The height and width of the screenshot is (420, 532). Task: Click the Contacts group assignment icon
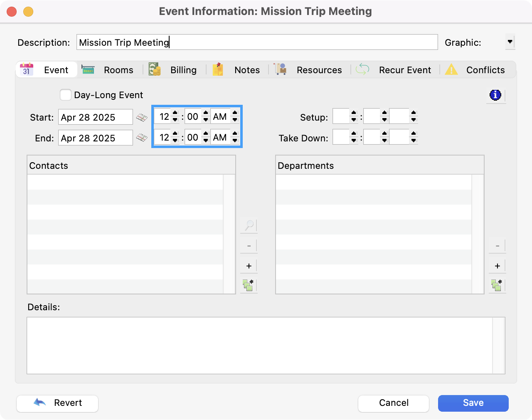249,285
